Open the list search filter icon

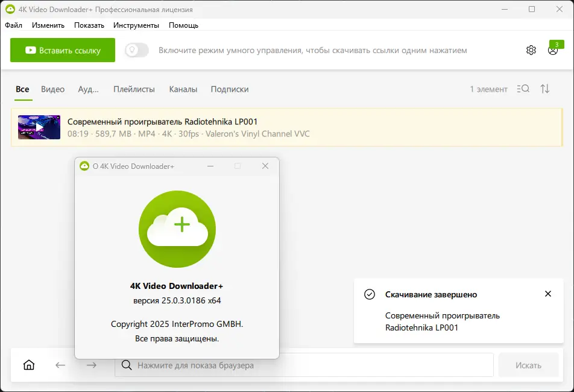tap(523, 89)
